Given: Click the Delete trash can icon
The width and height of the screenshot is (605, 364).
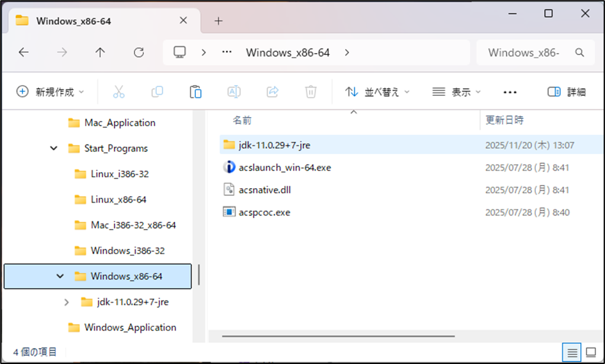Looking at the screenshot, I should [x=311, y=92].
